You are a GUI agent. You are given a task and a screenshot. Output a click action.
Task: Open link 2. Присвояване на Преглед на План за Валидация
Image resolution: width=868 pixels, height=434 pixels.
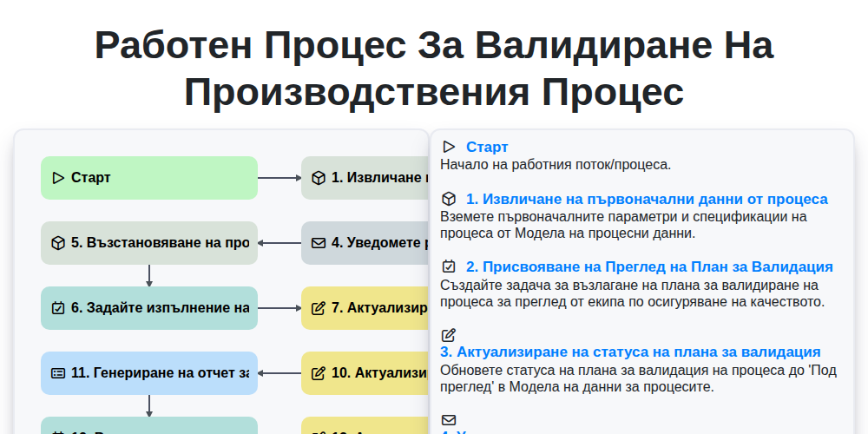click(x=649, y=266)
